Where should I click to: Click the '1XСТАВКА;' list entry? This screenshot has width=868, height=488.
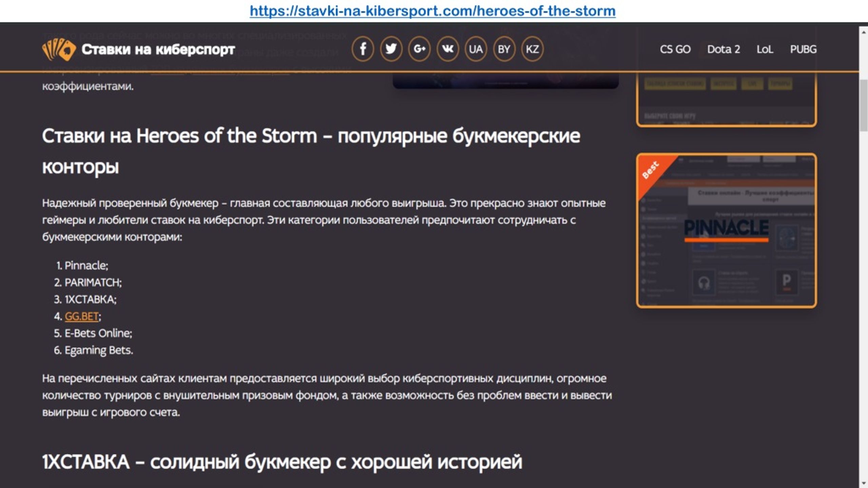90,299
